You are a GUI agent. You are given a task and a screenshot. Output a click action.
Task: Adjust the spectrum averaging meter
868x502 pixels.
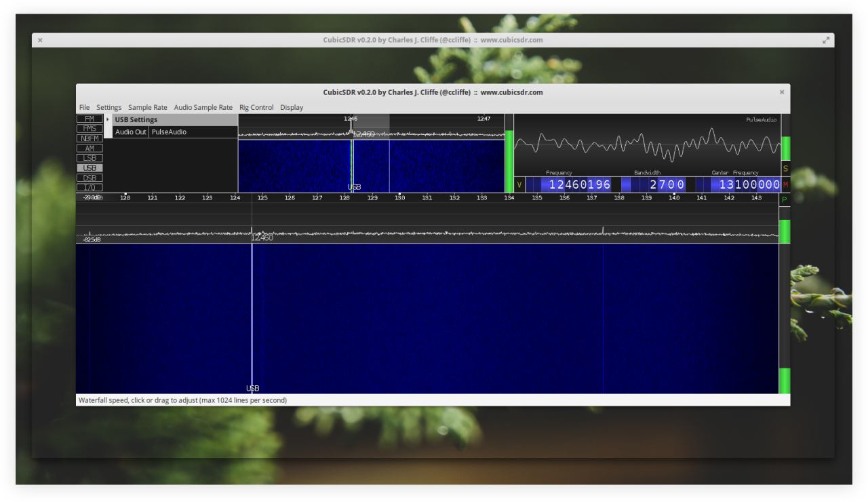785,226
